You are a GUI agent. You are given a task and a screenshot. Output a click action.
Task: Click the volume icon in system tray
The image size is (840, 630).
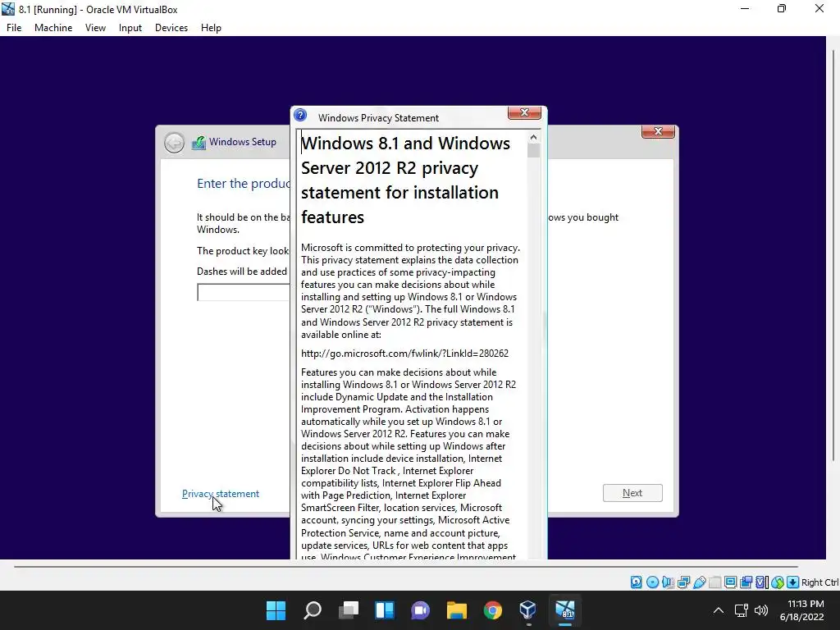click(760, 610)
